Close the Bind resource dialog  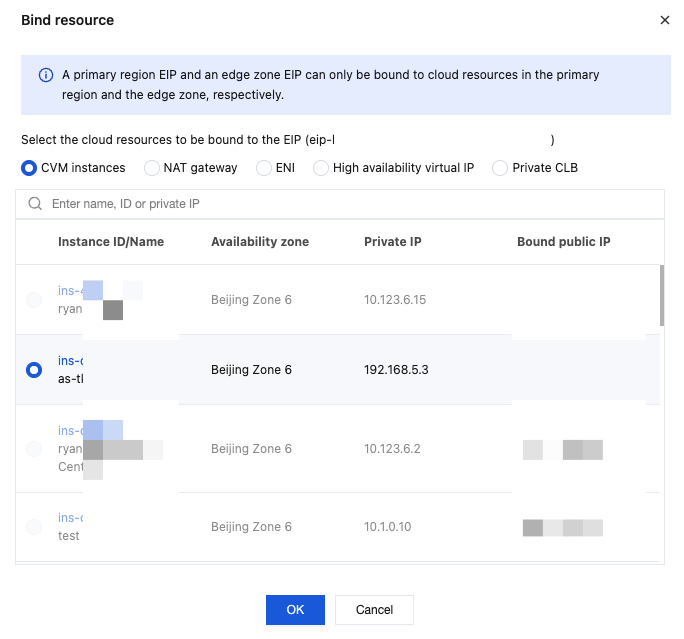pos(664,20)
